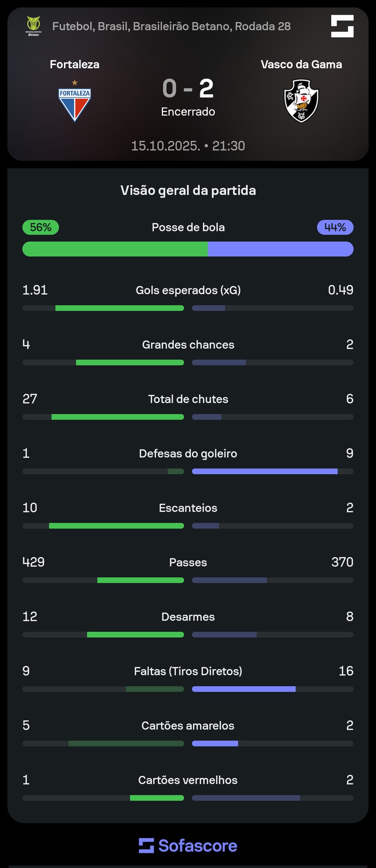This screenshot has height=868, width=376.
Task: Click the 0 - 2 final score
Action: click(x=188, y=89)
